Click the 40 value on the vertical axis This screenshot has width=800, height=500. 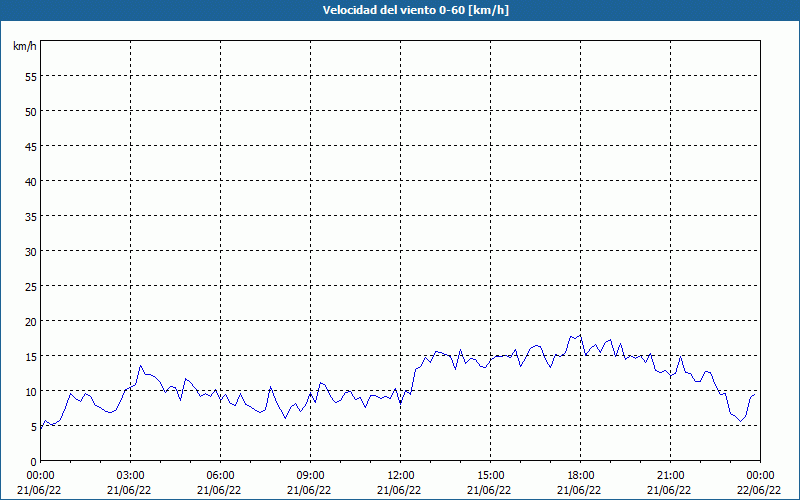30,181
